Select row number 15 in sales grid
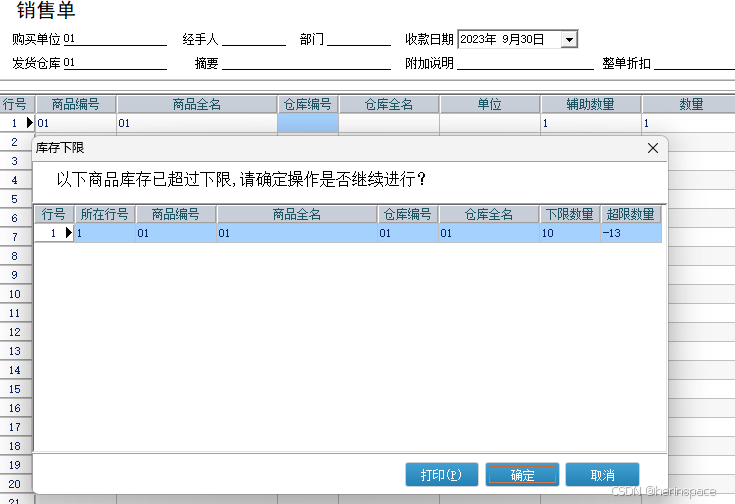The height and width of the screenshot is (504, 735). point(15,389)
